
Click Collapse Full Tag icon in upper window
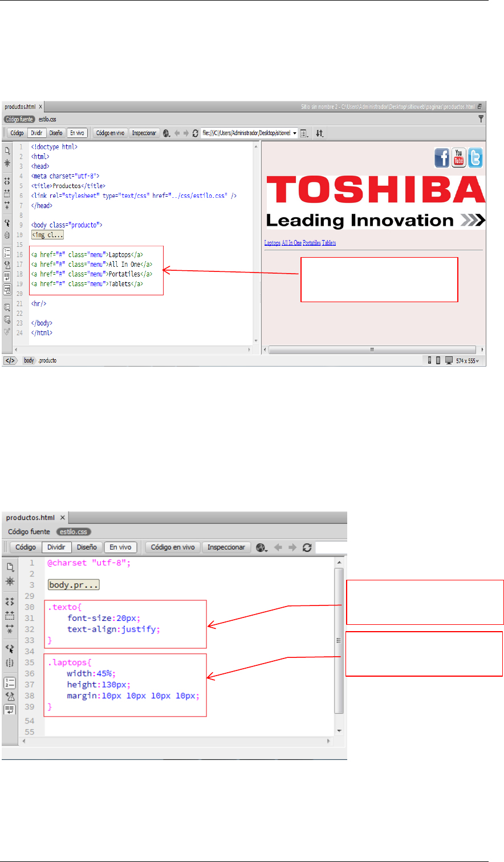7,181
